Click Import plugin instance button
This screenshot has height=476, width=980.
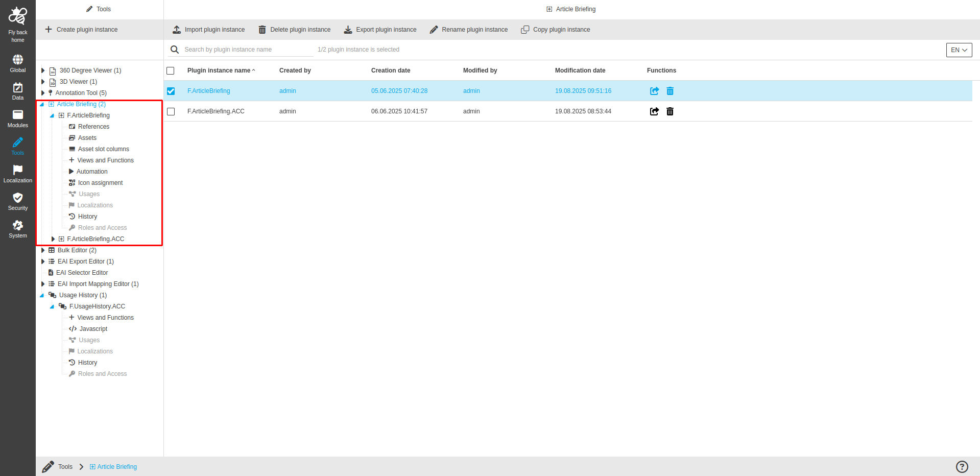[209, 30]
